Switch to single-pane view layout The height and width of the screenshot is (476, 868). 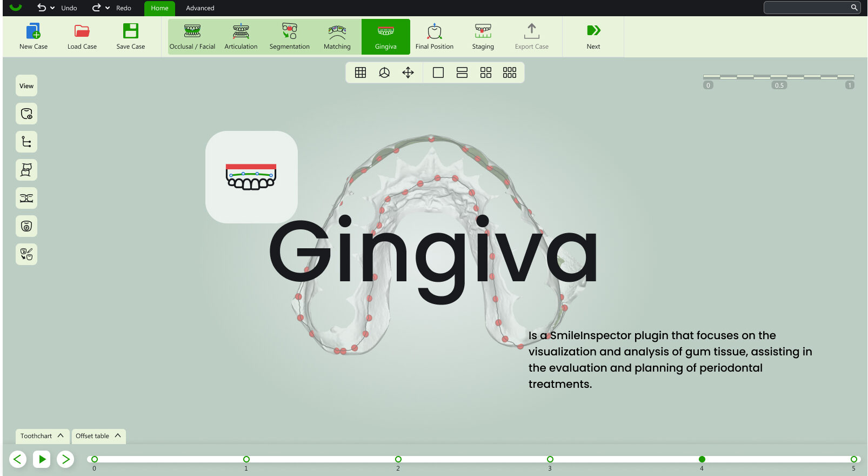pos(438,72)
